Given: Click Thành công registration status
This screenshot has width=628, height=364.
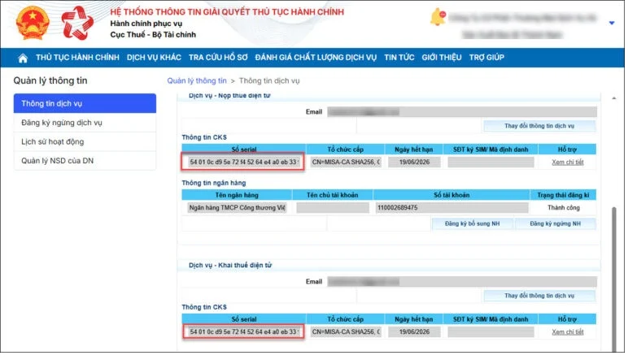Looking at the screenshot, I should [564, 208].
